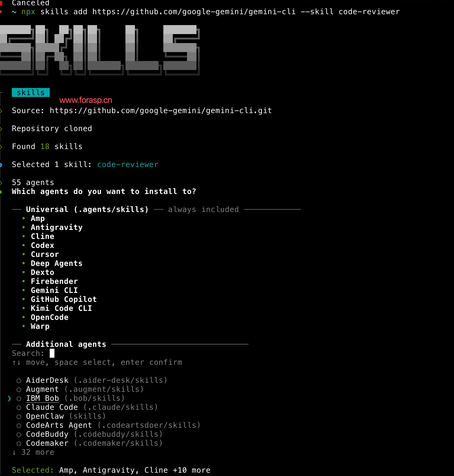
Task: Toggle the OpenClaw agent radio circle
Action: point(19,416)
